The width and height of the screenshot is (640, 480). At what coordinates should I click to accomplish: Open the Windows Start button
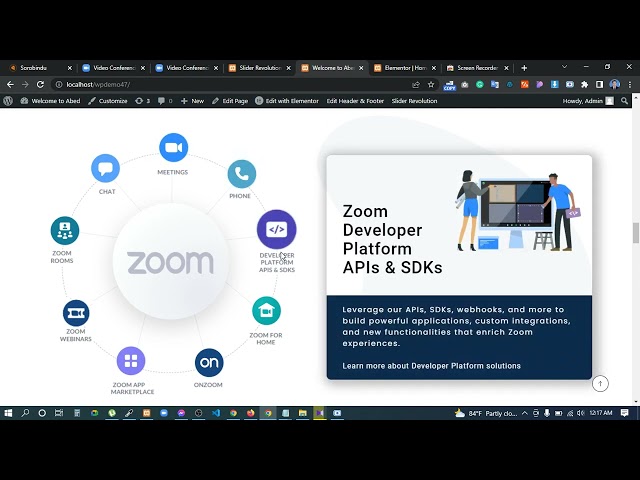point(8,413)
